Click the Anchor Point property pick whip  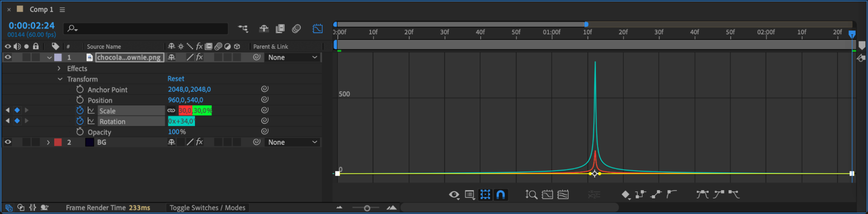264,89
